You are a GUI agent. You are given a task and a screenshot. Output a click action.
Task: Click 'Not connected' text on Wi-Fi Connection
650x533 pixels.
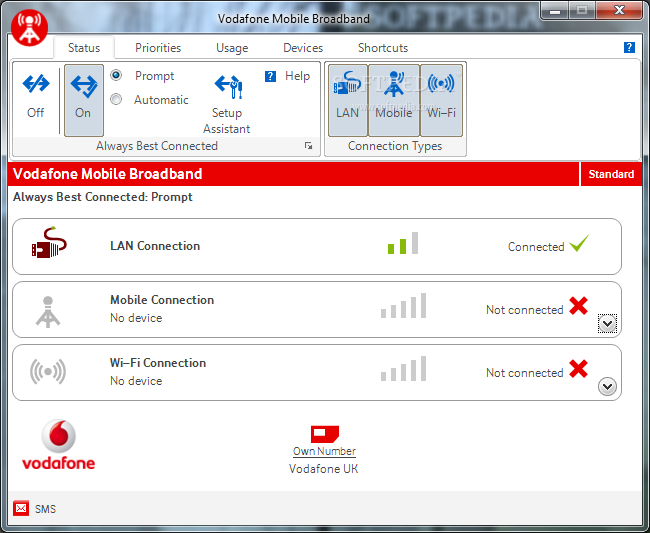525,373
